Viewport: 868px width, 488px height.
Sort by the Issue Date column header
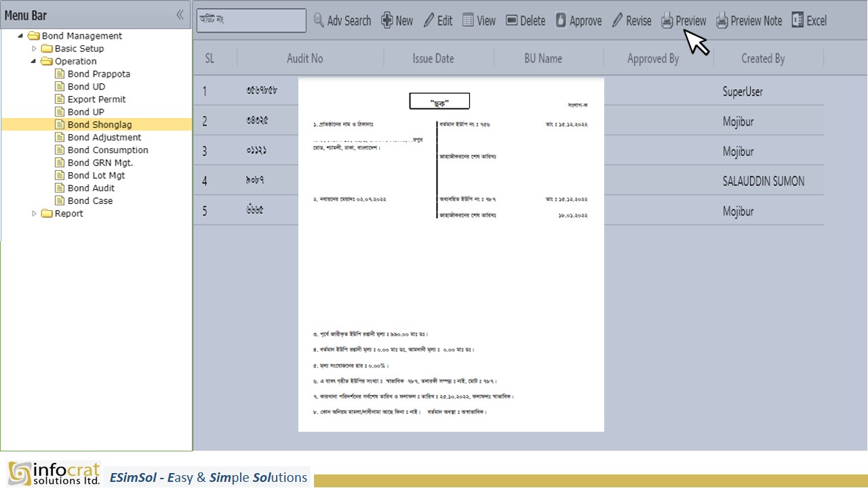pos(433,58)
